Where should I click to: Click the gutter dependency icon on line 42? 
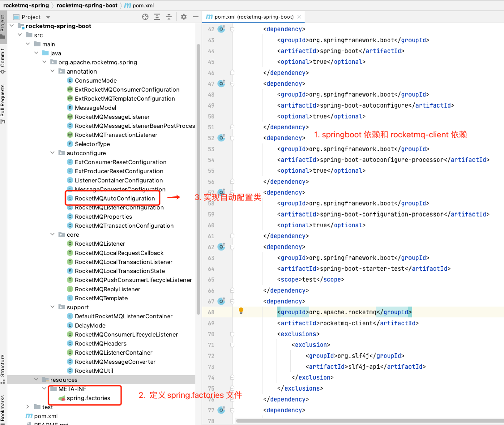point(221,29)
